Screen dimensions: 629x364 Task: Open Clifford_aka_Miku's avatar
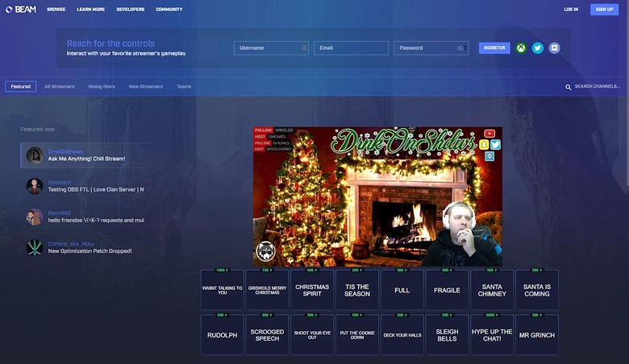(35, 248)
